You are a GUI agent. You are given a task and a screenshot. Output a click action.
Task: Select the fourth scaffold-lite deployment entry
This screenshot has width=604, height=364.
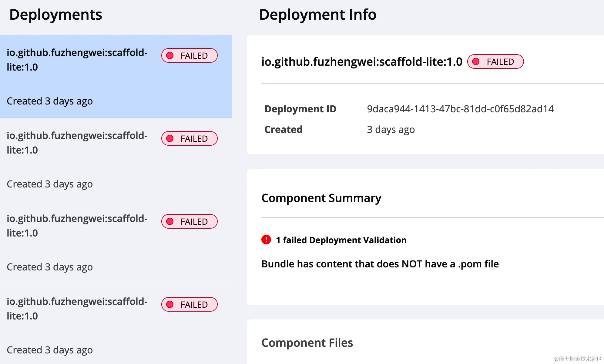[x=77, y=309]
